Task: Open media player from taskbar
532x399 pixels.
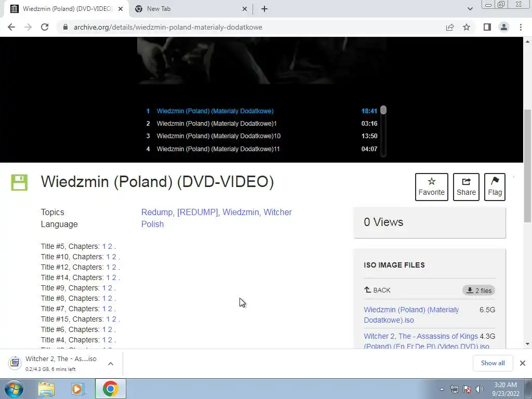Action: point(78,389)
